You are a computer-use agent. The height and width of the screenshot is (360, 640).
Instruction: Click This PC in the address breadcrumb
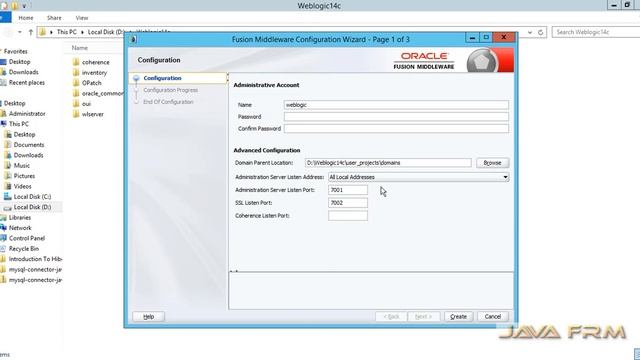(67, 32)
